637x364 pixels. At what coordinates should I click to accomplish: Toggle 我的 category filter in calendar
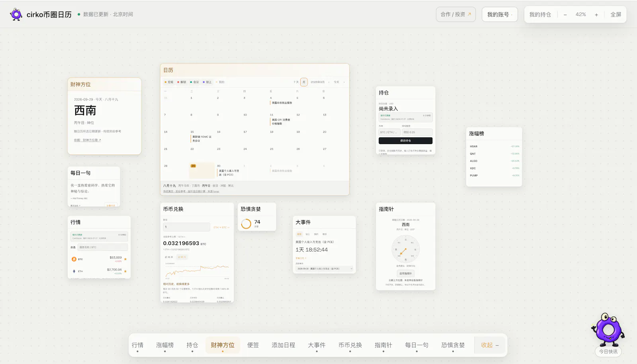point(220,82)
